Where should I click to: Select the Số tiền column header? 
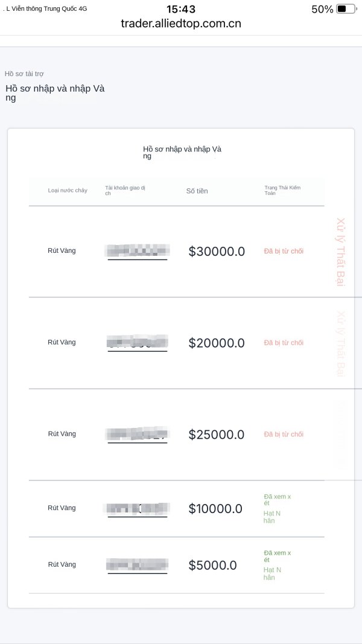[197, 191]
